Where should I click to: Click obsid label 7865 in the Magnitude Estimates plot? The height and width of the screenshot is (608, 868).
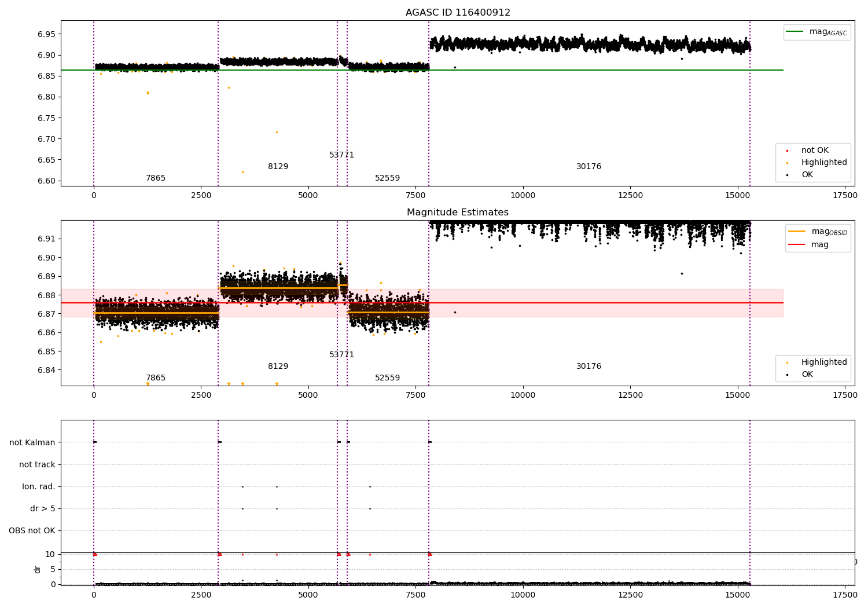pyautogui.click(x=156, y=378)
